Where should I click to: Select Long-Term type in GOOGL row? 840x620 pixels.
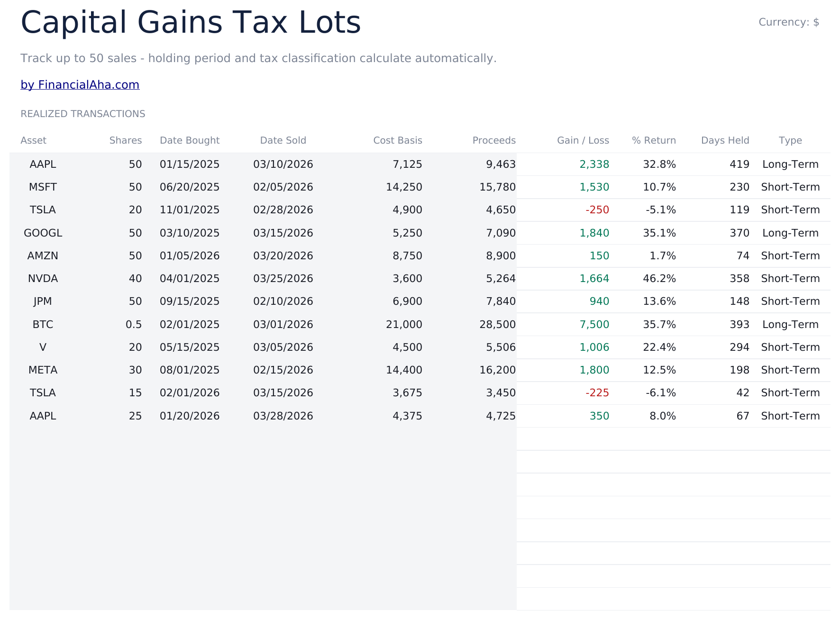tap(790, 233)
